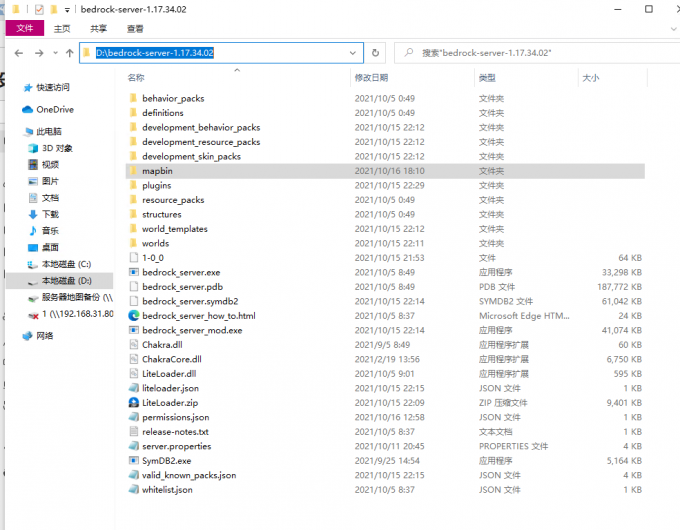Select 网络 in the navigation pane
The height and width of the screenshot is (530, 680).
(x=45, y=336)
